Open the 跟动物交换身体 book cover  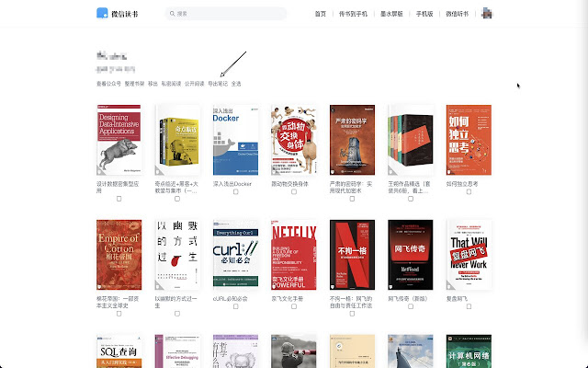tap(294, 140)
